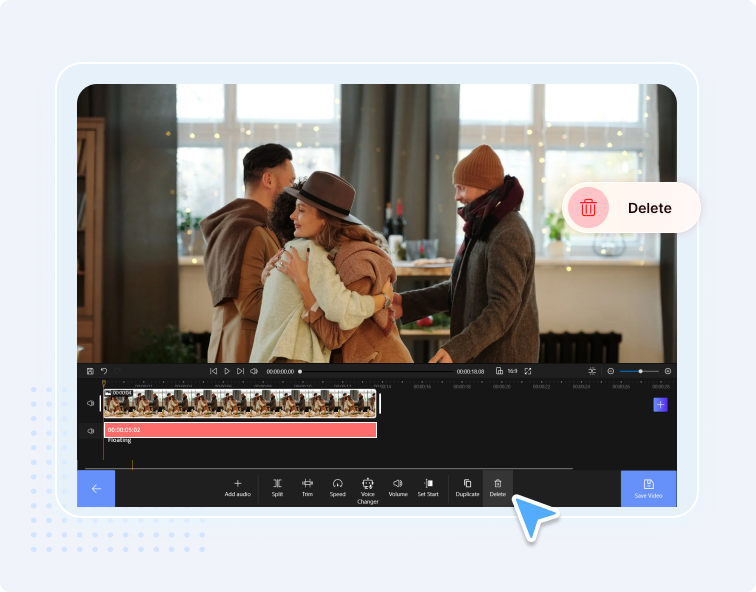The width and height of the screenshot is (756, 592).
Task: Zoom out the timeline with minus icon
Action: coord(610,371)
